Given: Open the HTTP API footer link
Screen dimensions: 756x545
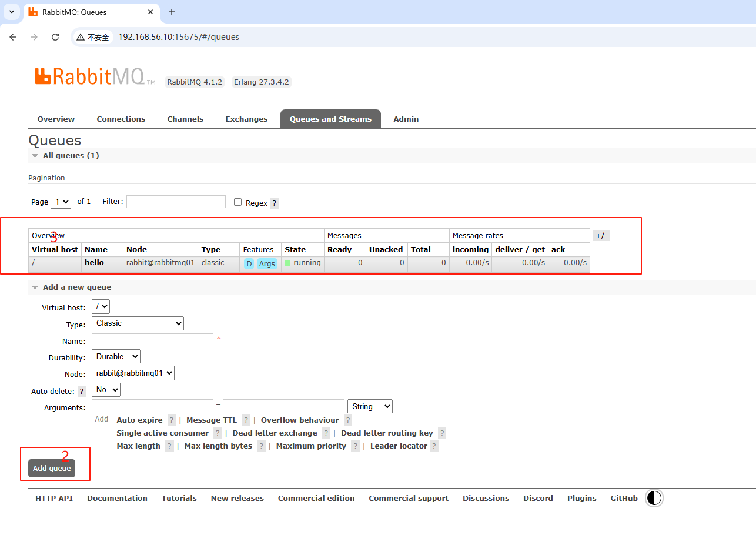Looking at the screenshot, I should [x=54, y=499].
